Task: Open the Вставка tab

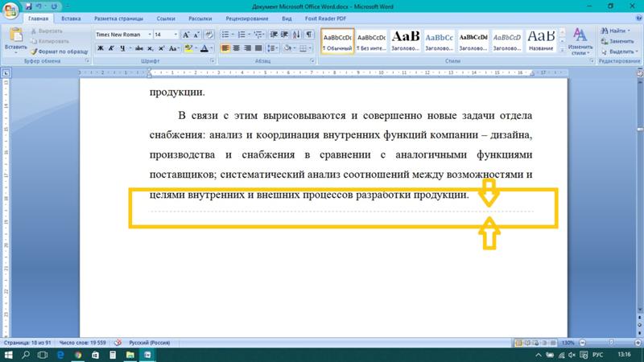Action: (71, 19)
